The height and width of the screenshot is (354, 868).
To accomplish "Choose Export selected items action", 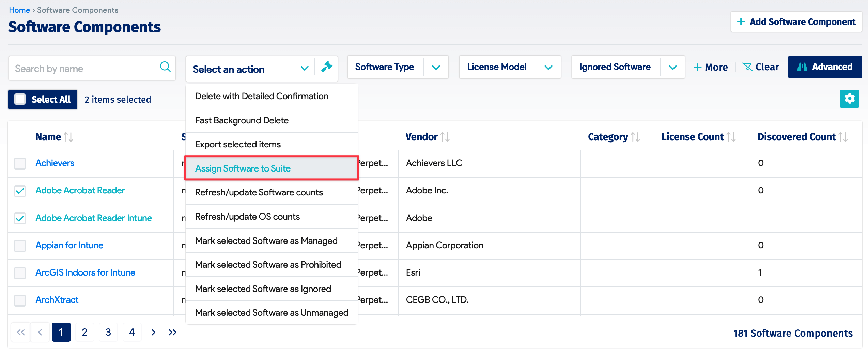I will (272, 144).
